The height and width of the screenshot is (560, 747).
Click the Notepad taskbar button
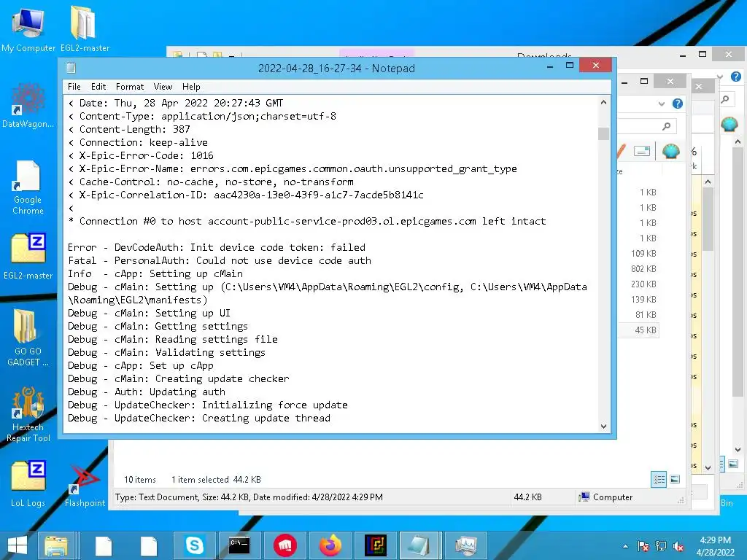pos(419,545)
